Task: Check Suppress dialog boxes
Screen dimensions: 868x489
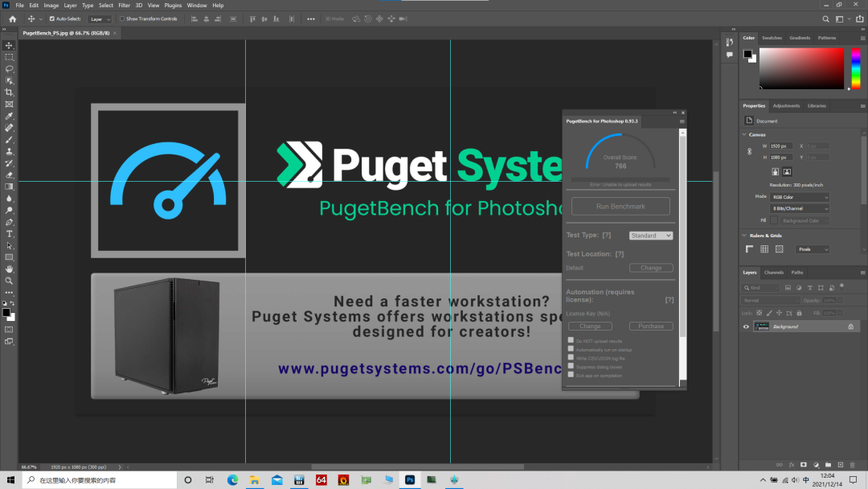Action: [x=571, y=366]
